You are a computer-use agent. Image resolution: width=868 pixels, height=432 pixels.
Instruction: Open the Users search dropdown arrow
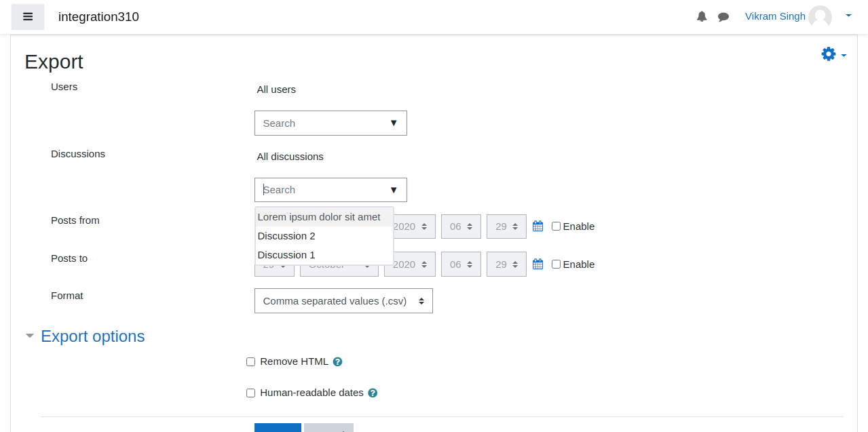394,123
